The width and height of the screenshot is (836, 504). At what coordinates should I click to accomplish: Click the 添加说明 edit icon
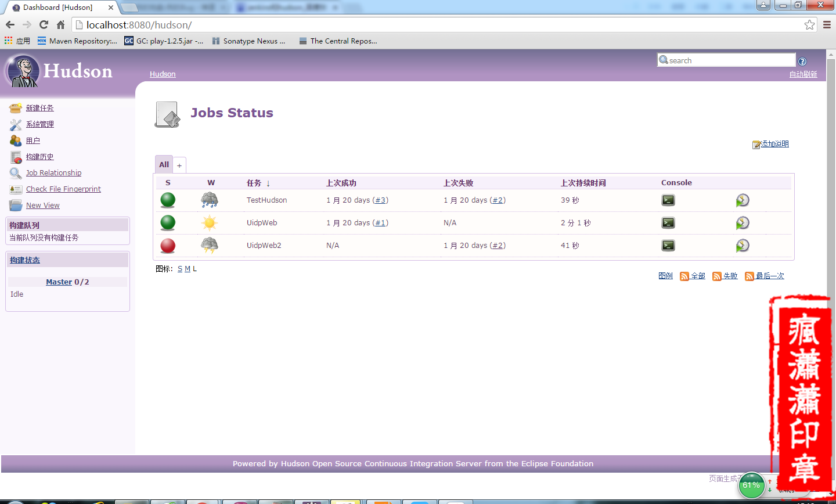point(756,145)
